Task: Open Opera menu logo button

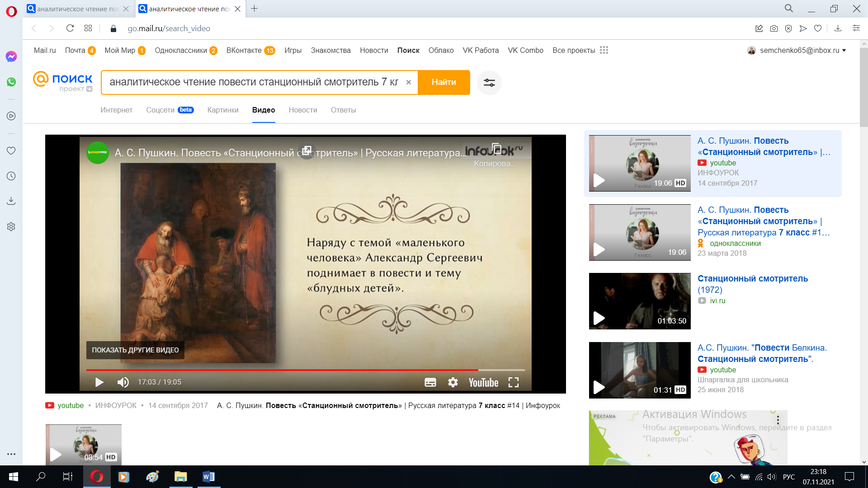Action: [x=11, y=11]
